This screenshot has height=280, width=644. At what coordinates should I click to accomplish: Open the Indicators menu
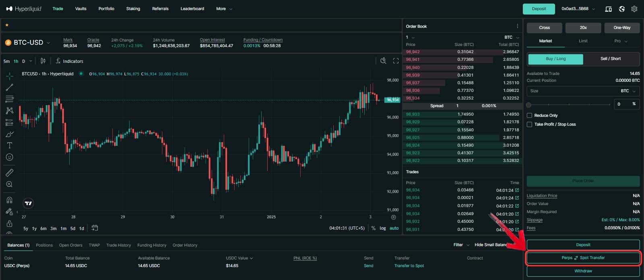click(69, 61)
